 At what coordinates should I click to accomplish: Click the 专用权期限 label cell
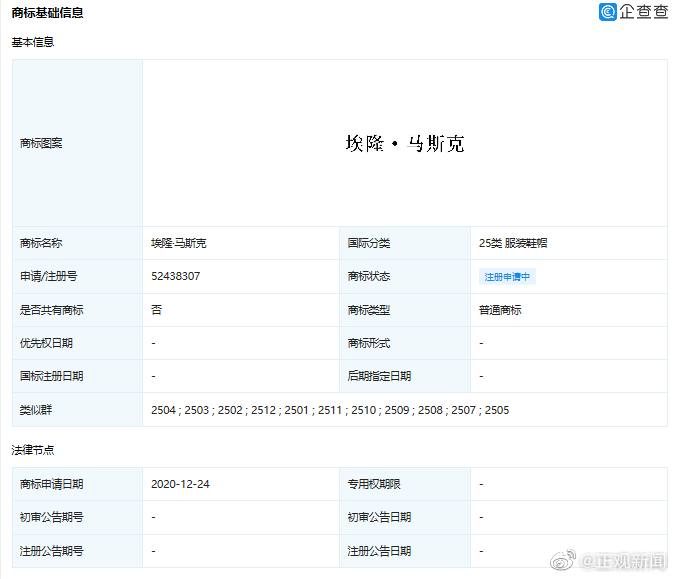pos(405,484)
